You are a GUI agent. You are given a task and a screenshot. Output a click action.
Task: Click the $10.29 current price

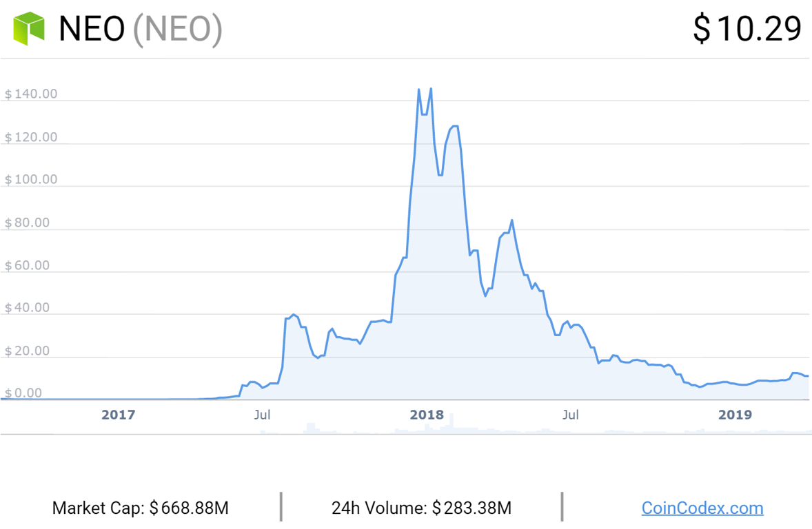[747, 28]
